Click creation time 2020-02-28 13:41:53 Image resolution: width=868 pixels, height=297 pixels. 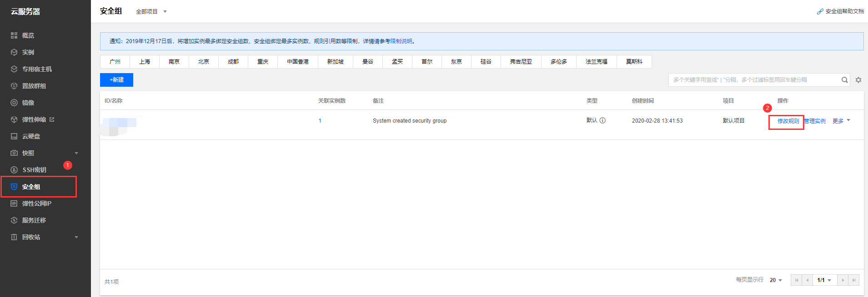tap(657, 121)
